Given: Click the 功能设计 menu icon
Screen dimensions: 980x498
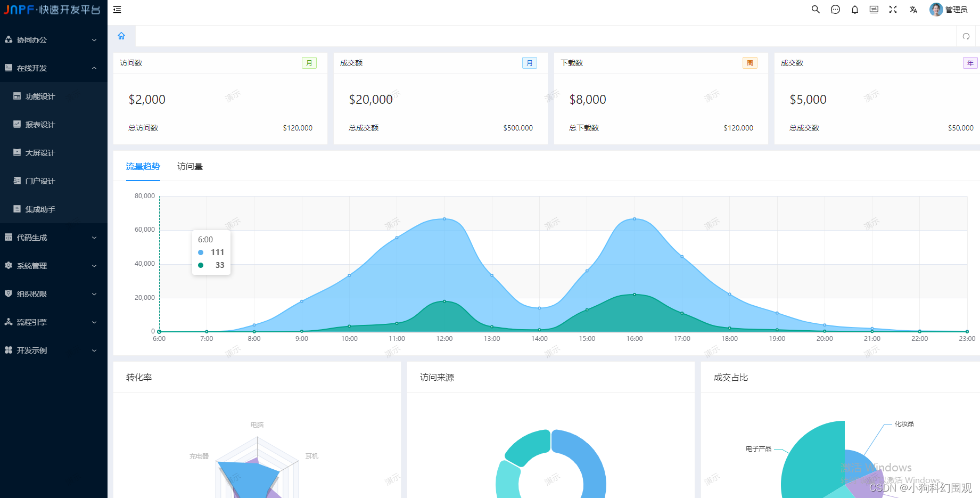Looking at the screenshot, I should coord(17,96).
